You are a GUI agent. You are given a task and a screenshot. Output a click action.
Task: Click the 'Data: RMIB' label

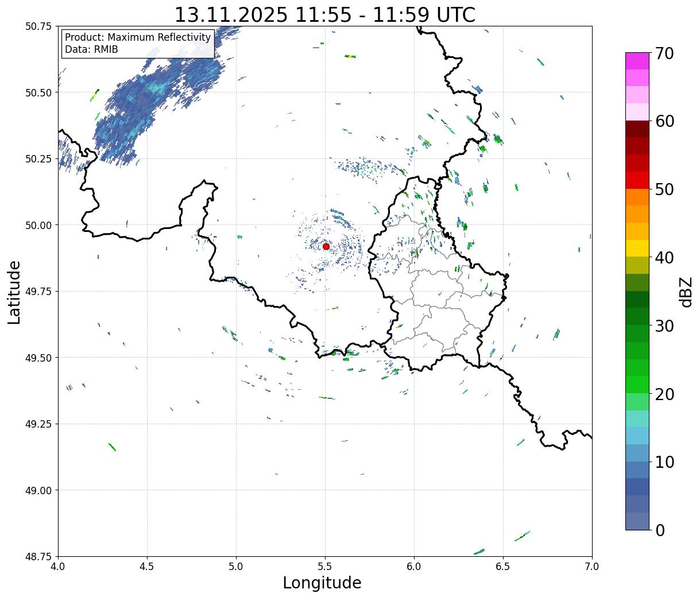click(91, 49)
